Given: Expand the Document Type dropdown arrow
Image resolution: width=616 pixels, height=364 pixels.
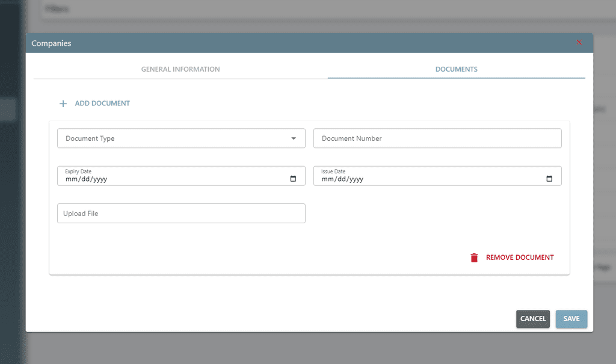Looking at the screenshot, I should (294, 138).
